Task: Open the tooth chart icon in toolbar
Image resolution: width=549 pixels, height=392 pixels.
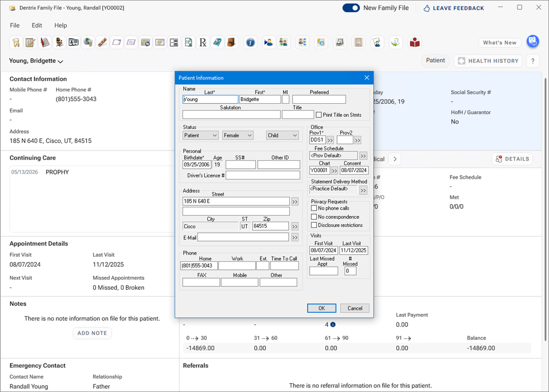Action: tap(16, 43)
